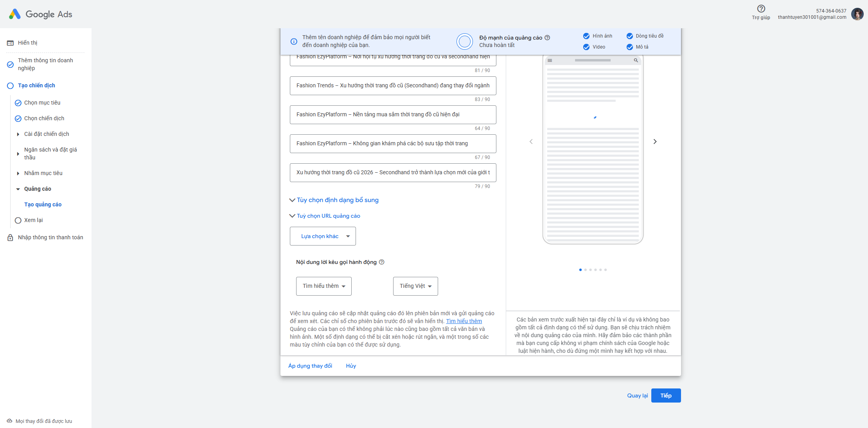Screen dimensions: 868x428
Task: Edit the Nền tảng mua sắm description field
Action: [393, 115]
